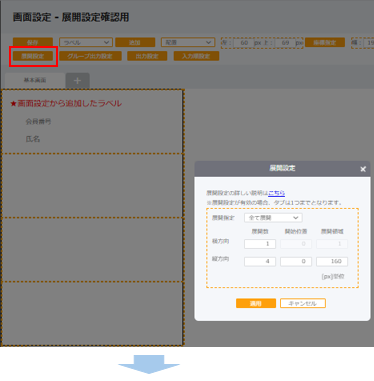Click the top position field showing 69

click(x=284, y=43)
